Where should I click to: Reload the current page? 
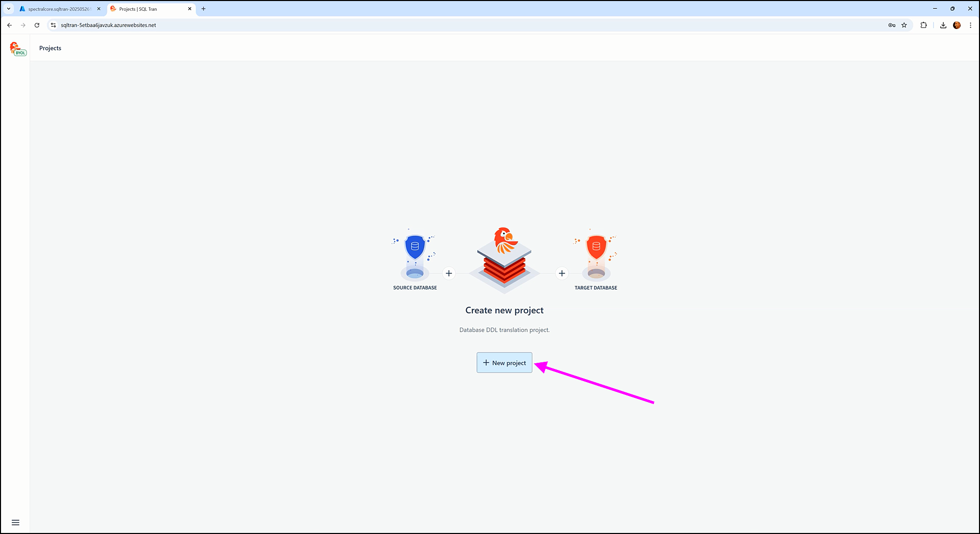tap(37, 25)
